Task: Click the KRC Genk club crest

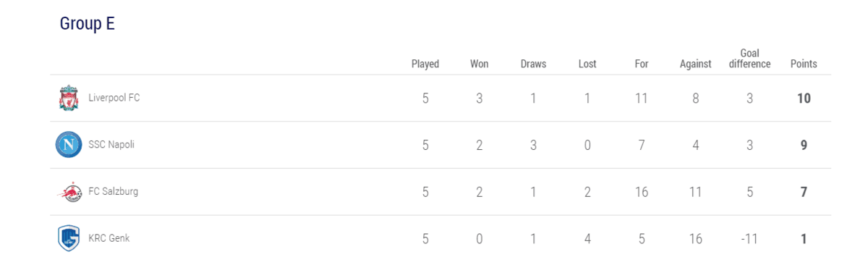Action: pyautogui.click(x=68, y=238)
